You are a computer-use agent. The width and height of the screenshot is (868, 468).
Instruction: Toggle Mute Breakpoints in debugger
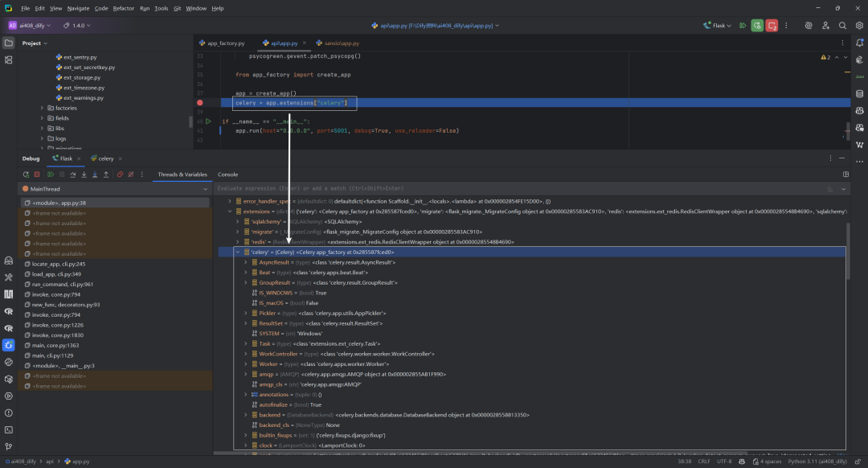click(131, 174)
